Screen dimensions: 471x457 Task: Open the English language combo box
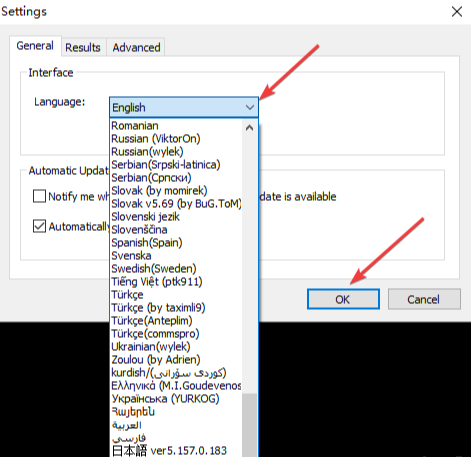[184, 107]
